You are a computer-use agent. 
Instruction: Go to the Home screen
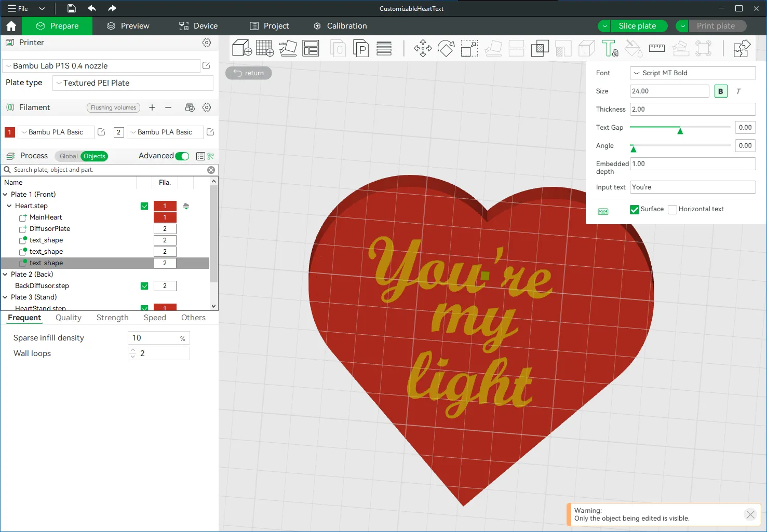(11, 26)
